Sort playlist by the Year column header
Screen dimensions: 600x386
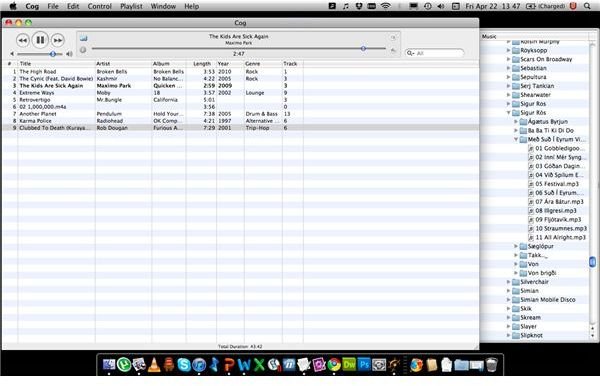(230, 64)
